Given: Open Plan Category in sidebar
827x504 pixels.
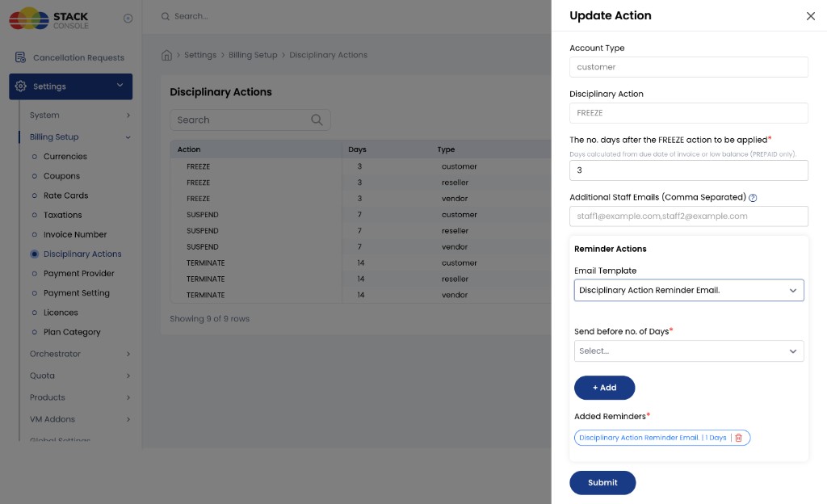Looking at the screenshot, I should (x=72, y=332).
